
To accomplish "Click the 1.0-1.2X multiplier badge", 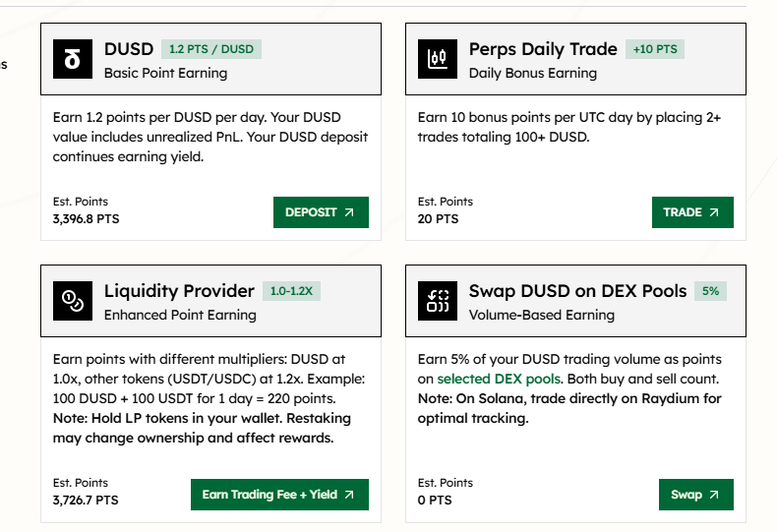I will click(293, 291).
